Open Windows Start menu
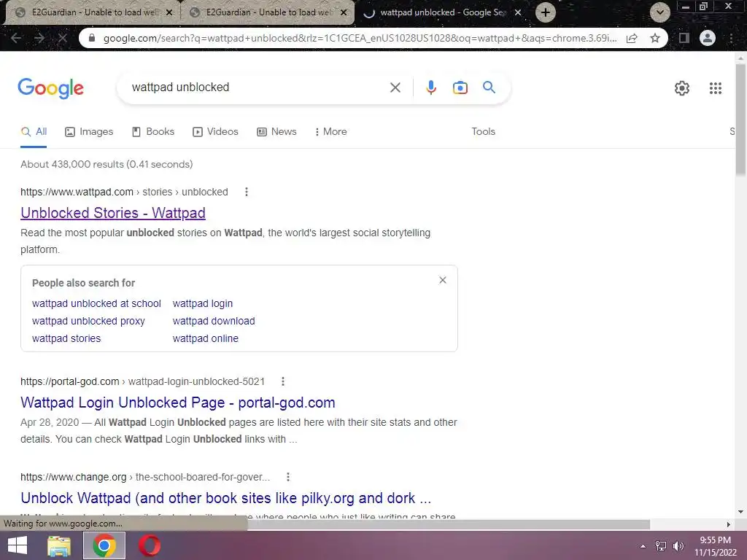This screenshot has height=560, width=747. 18,545
